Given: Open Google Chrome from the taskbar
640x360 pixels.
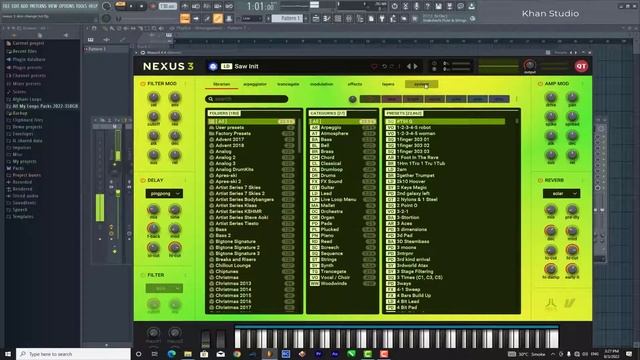Looking at the screenshot, I should 237,354.
